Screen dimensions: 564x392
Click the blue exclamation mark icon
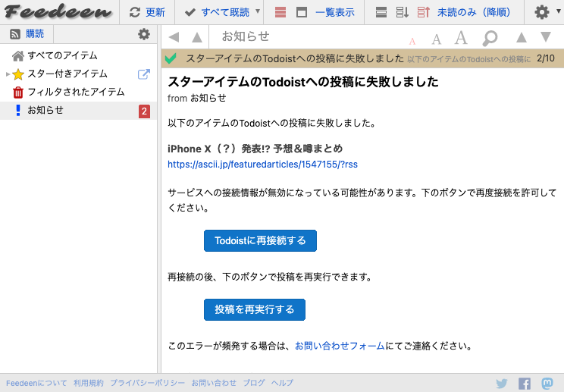18,111
